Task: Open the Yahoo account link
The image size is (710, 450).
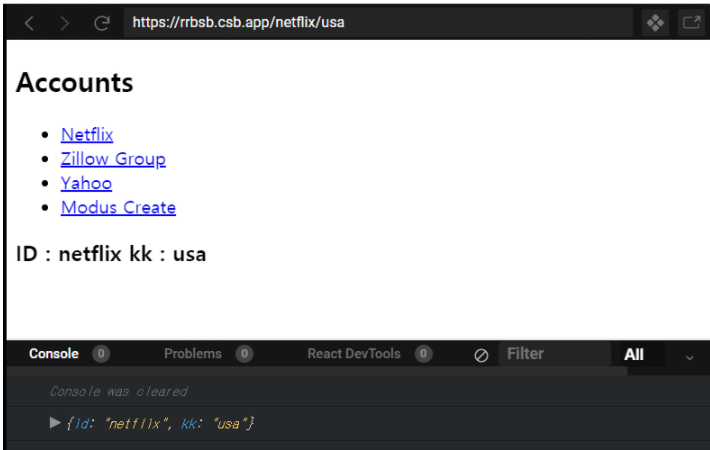Action: point(86,183)
